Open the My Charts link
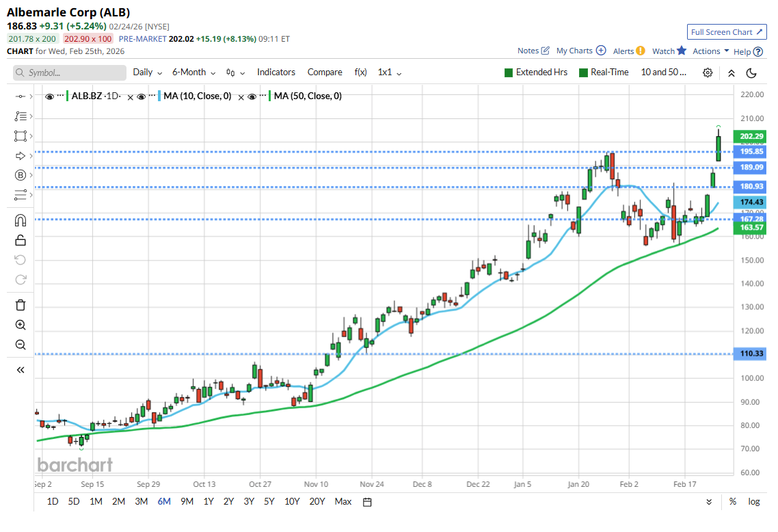Screen dimensions: 778x532 click(580, 51)
